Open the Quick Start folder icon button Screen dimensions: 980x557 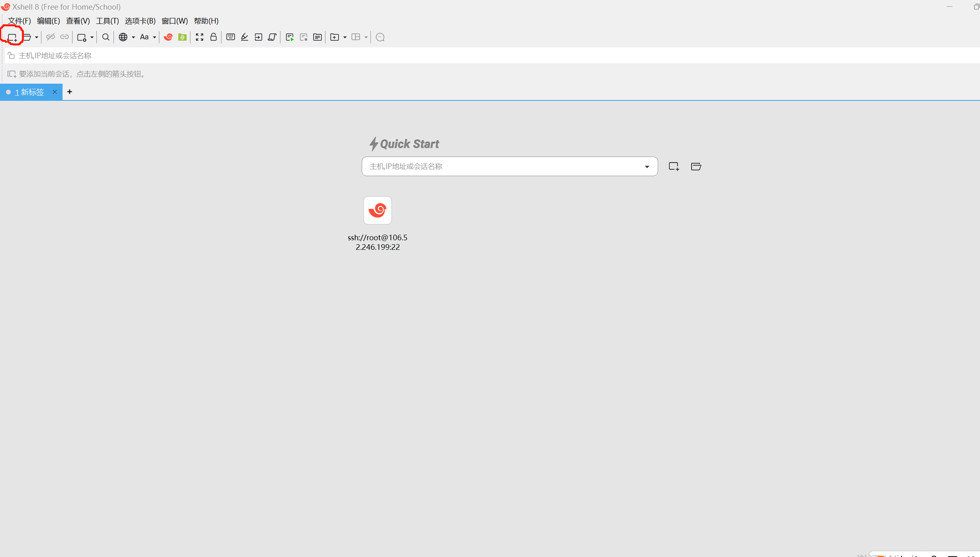point(696,167)
